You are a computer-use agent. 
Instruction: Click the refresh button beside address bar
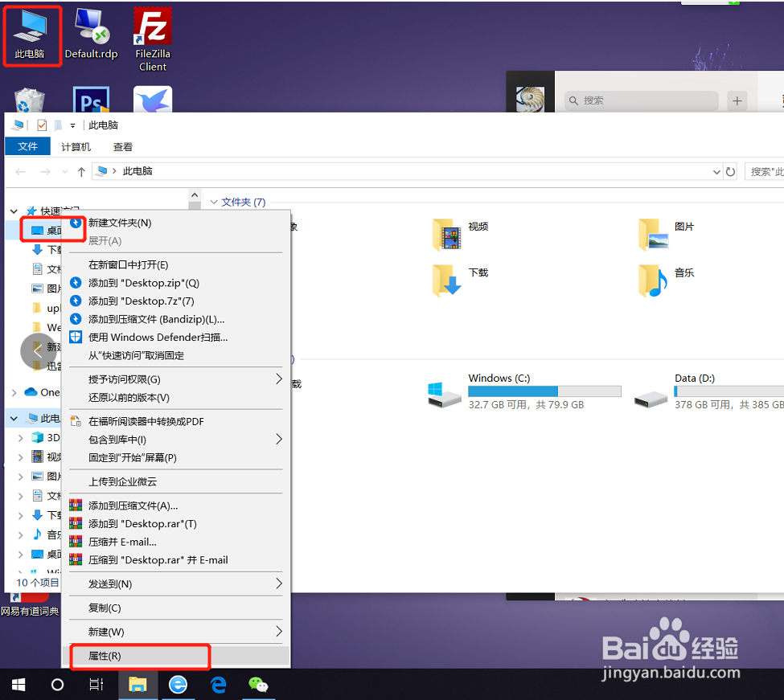click(730, 172)
